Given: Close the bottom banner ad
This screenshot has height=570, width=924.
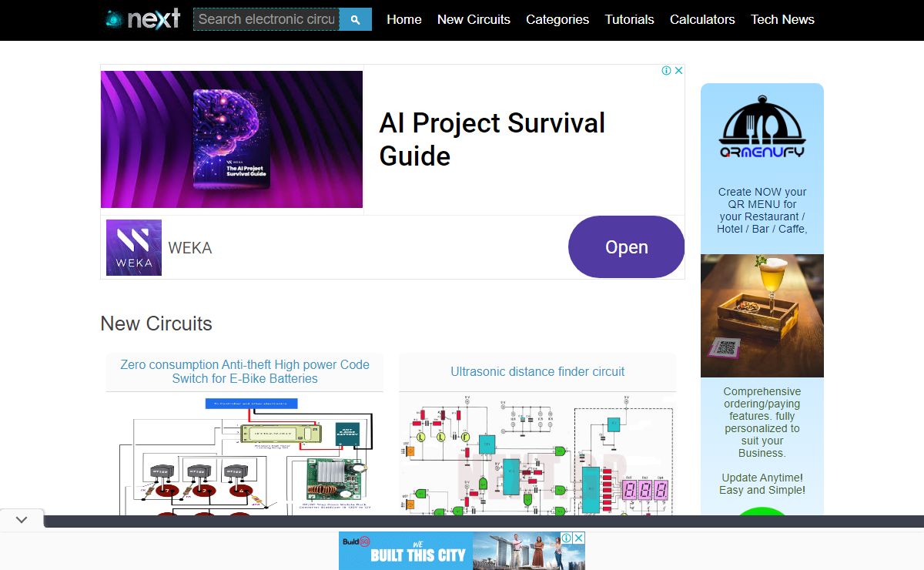Looking at the screenshot, I should [x=579, y=538].
